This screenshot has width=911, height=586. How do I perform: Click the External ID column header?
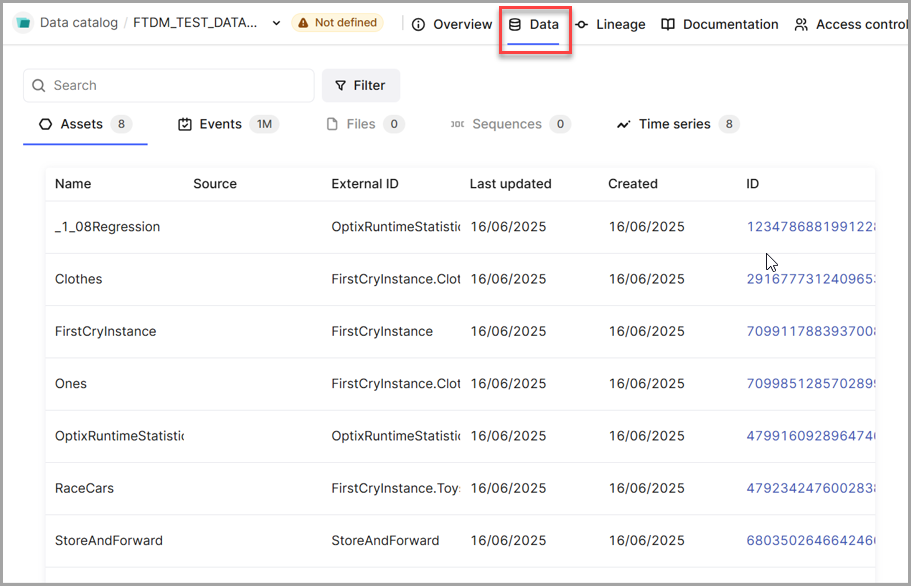point(365,184)
